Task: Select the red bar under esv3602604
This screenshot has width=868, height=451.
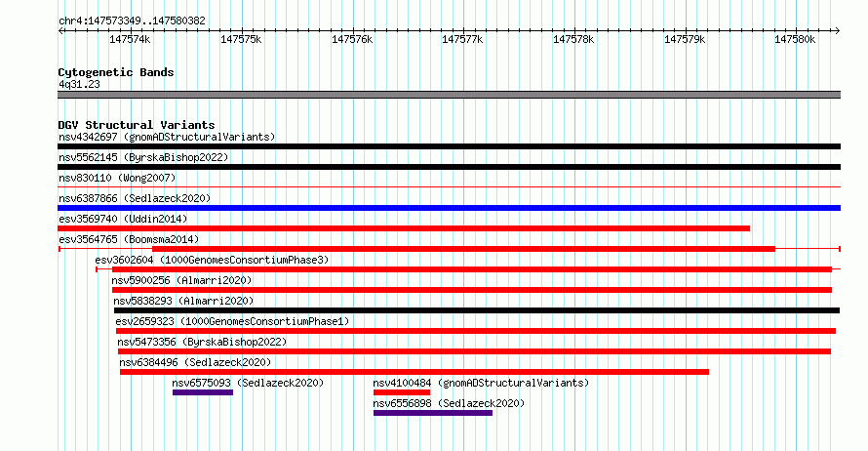Action: tap(472, 269)
